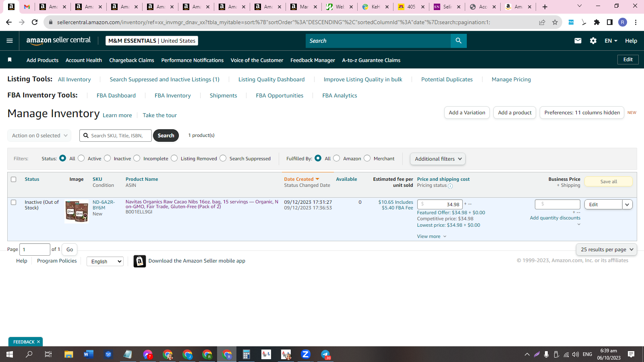644x362 pixels.
Task: Open the browser Extensions puzzle icon
Action: click(597, 22)
